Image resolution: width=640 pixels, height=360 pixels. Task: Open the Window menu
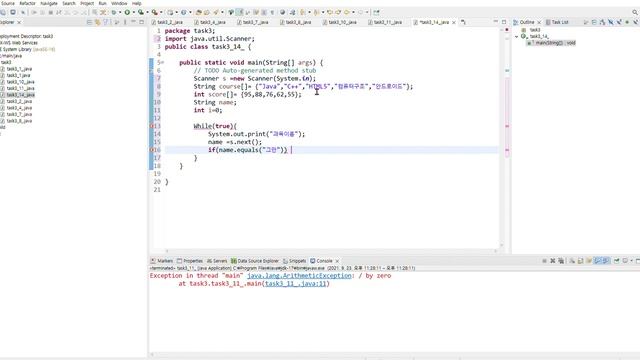click(x=119, y=3)
